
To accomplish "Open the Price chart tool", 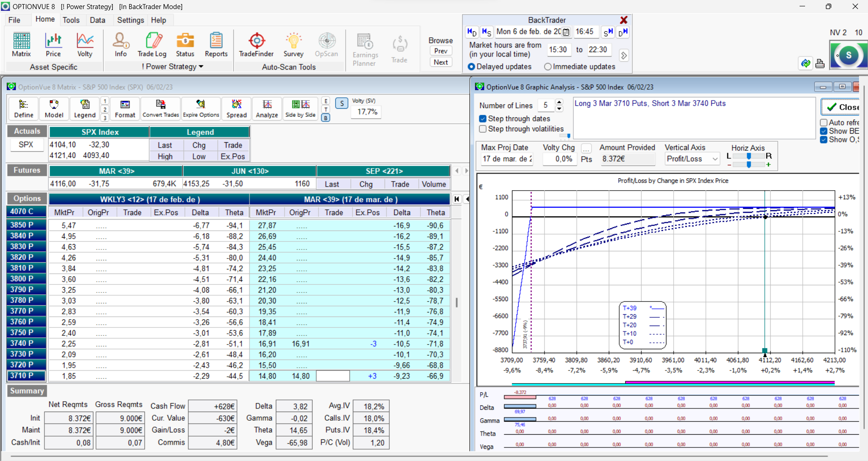I will click(x=53, y=45).
